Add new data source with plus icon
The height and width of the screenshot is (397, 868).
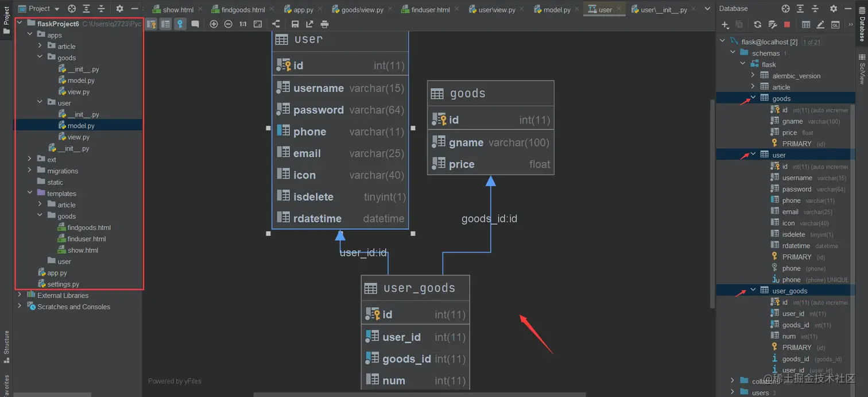[725, 25]
